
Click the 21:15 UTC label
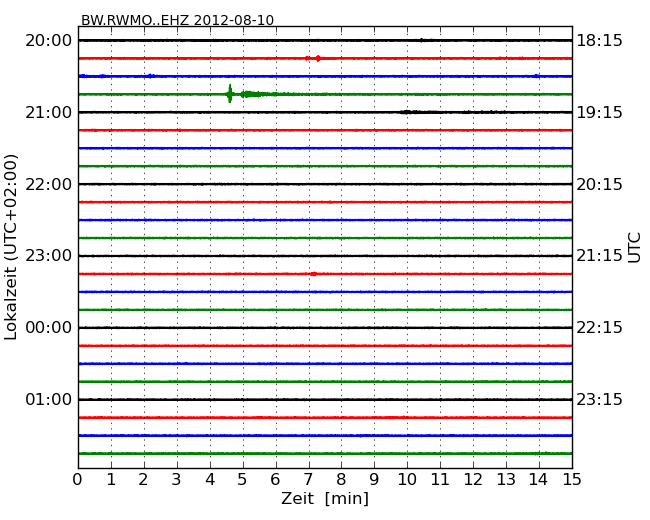point(599,256)
